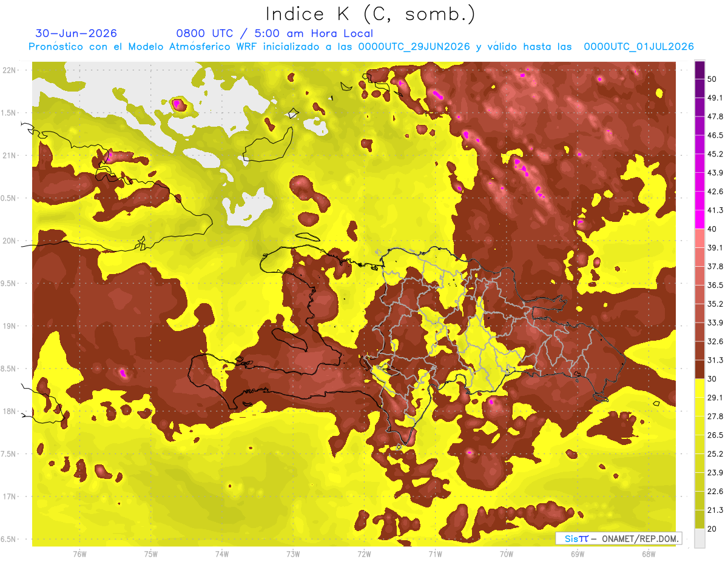Click the "35.2" colorbar value
The height and width of the screenshot is (562, 728).
click(x=715, y=304)
